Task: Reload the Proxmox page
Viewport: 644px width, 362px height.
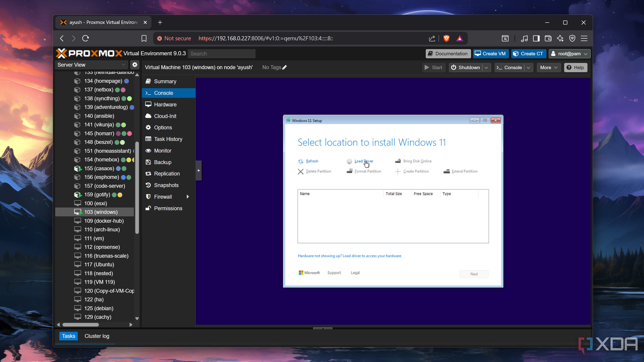Action: tap(86, 39)
